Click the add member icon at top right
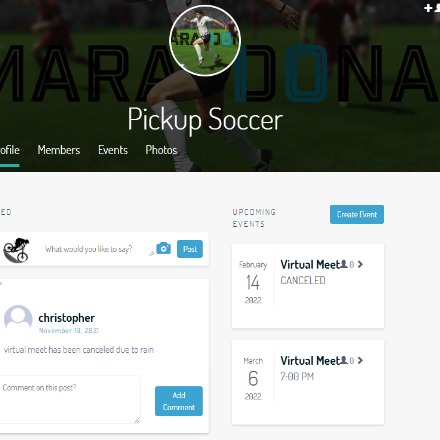 432,8
